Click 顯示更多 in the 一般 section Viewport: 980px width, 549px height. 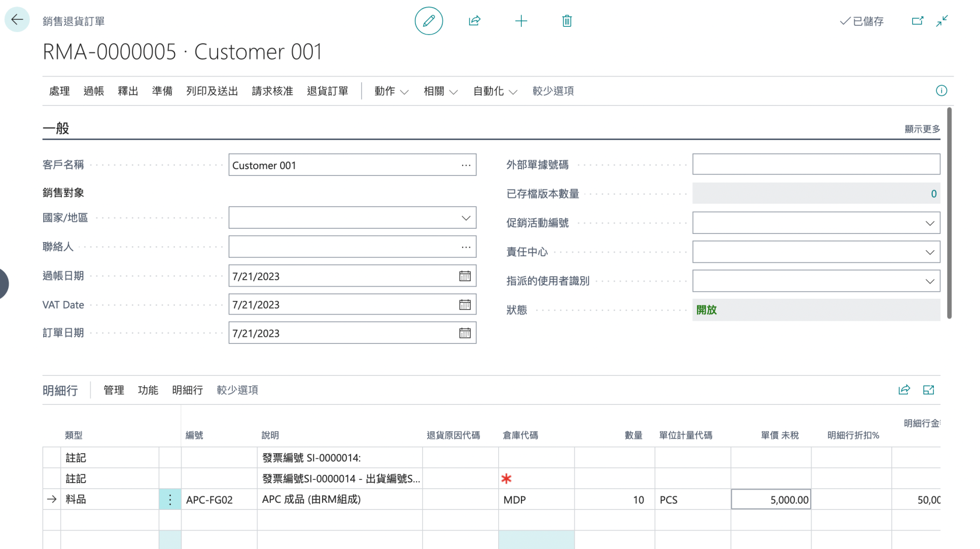click(x=922, y=129)
